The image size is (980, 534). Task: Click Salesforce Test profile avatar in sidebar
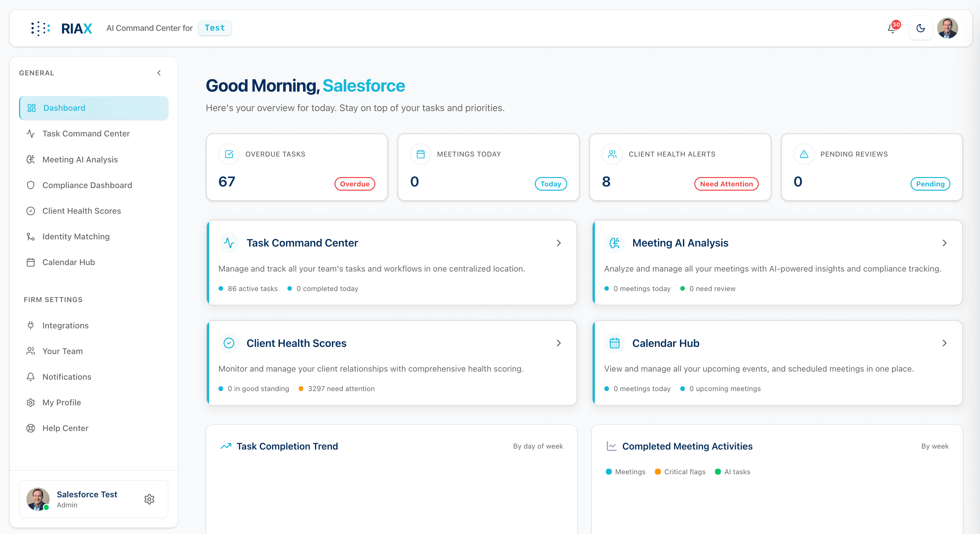pos(38,499)
